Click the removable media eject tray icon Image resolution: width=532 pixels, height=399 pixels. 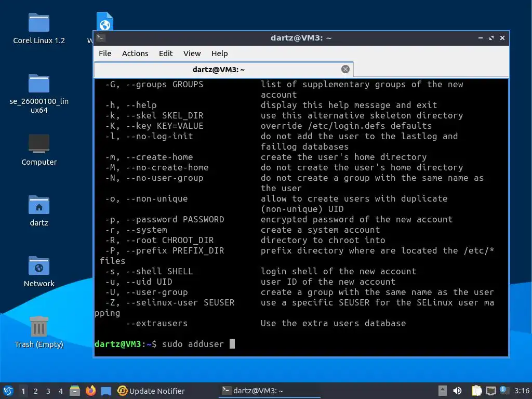coord(442,391)
